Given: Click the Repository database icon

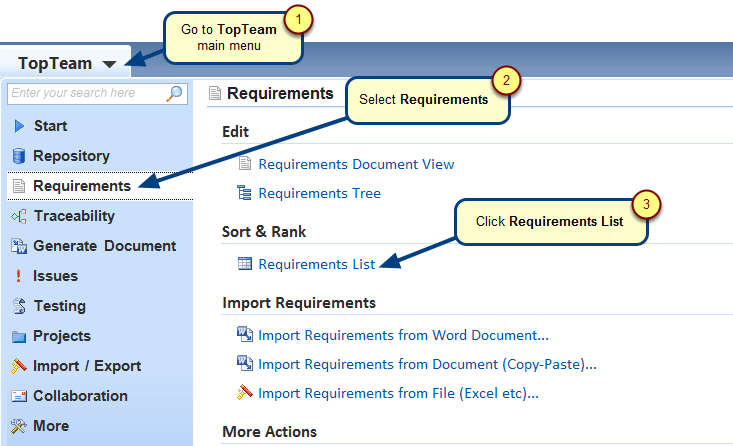Looking at the screenshot, I should (18, 156).
